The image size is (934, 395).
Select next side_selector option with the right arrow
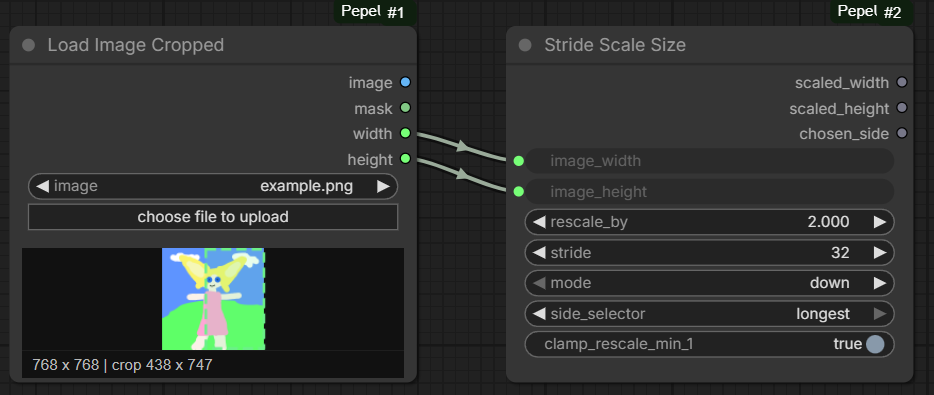click(880, 313)
